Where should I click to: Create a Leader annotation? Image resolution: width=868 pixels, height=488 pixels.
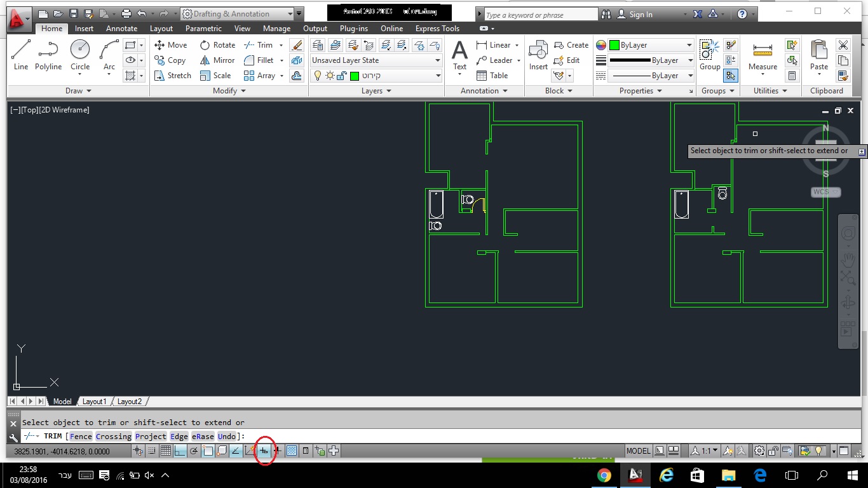point(494,60)
